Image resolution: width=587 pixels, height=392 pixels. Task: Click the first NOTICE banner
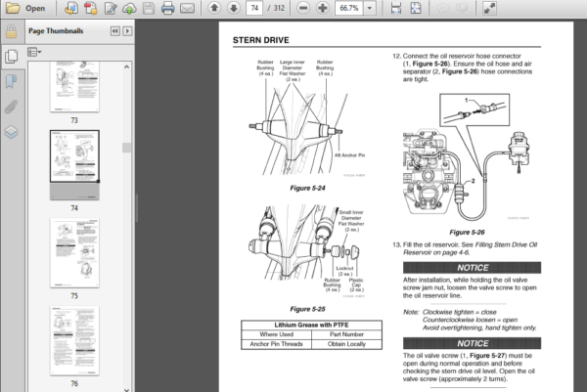click(x=473, y=268)
